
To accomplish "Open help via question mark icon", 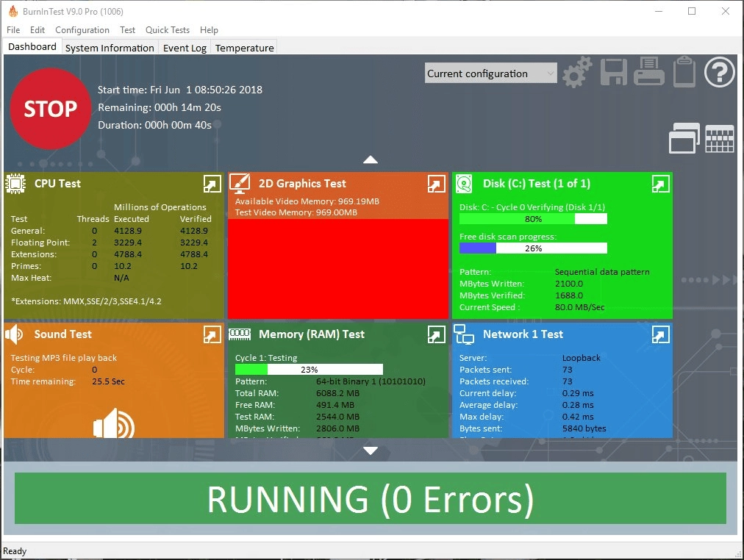I will tap(719, 72).
